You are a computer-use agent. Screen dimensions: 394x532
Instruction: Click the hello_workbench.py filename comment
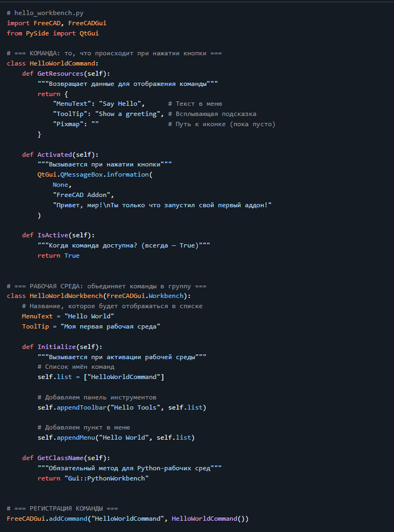[45, 12]
